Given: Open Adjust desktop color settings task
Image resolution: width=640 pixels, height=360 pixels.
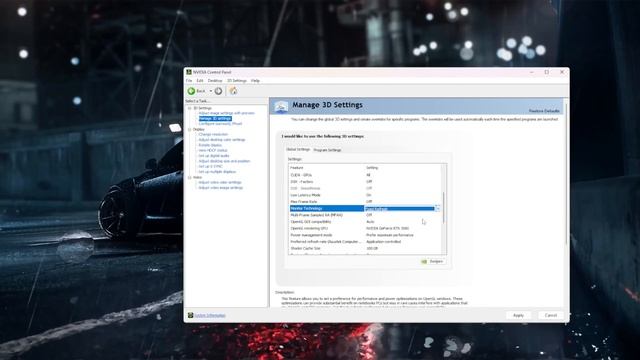Looking at the screenshot, I should point(222,140).
